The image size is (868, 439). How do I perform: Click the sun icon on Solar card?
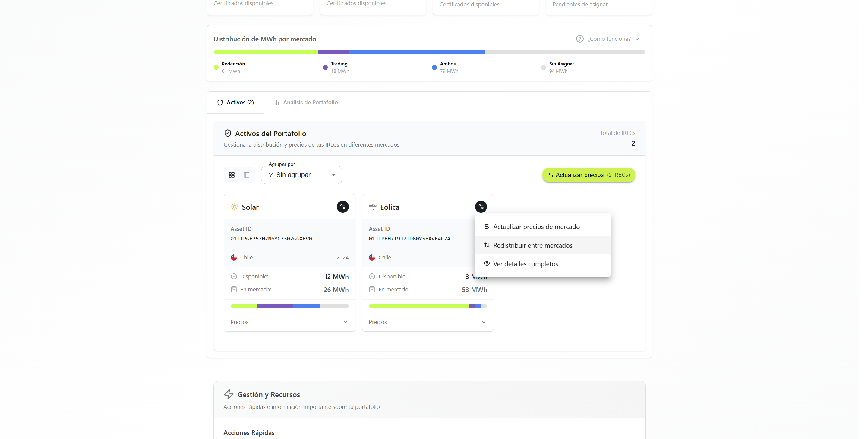(x=235, y=207)
